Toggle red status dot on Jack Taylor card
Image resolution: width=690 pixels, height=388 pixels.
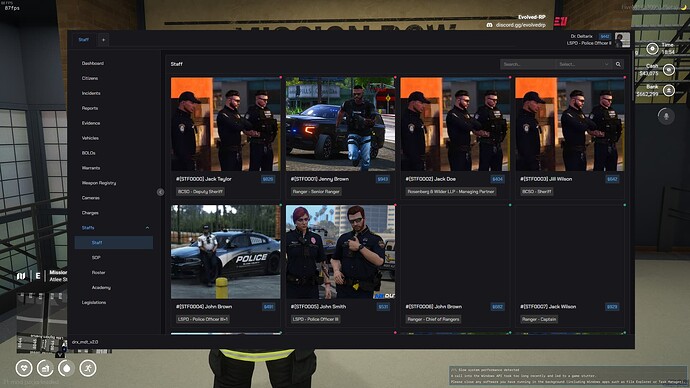point(281,77)
